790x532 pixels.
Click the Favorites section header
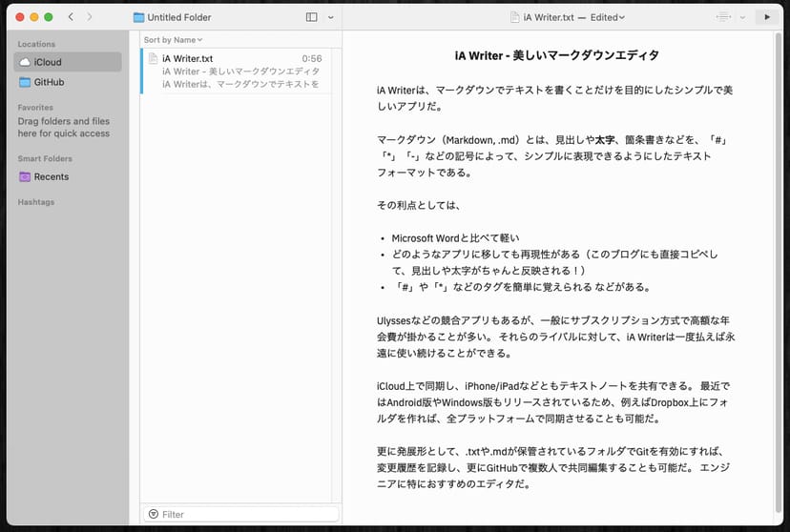(35, 108)
